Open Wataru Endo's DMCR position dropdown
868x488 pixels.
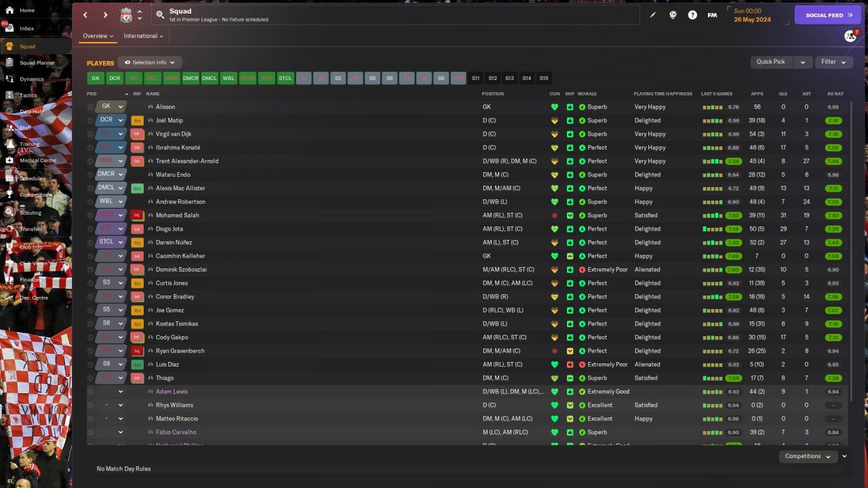pyautogui.click(x=111, y=175)
